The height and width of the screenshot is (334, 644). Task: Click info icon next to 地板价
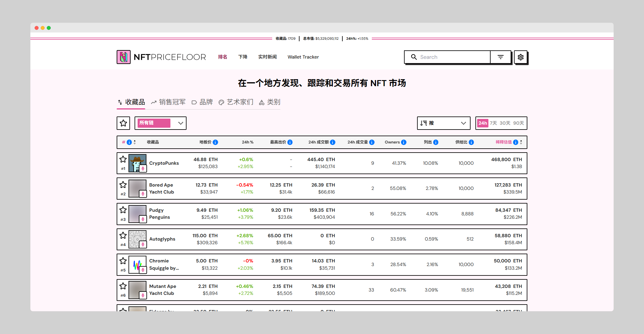click(215, 142)
